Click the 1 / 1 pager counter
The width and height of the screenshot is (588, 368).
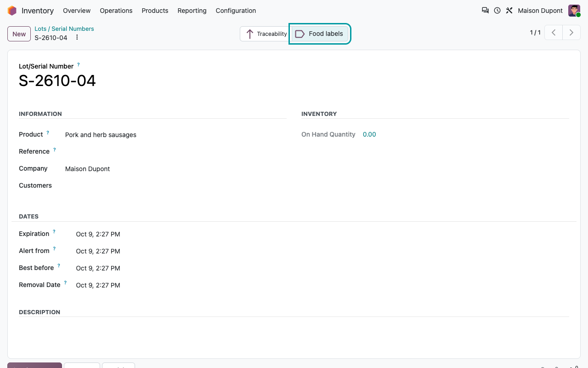point(535,33)
